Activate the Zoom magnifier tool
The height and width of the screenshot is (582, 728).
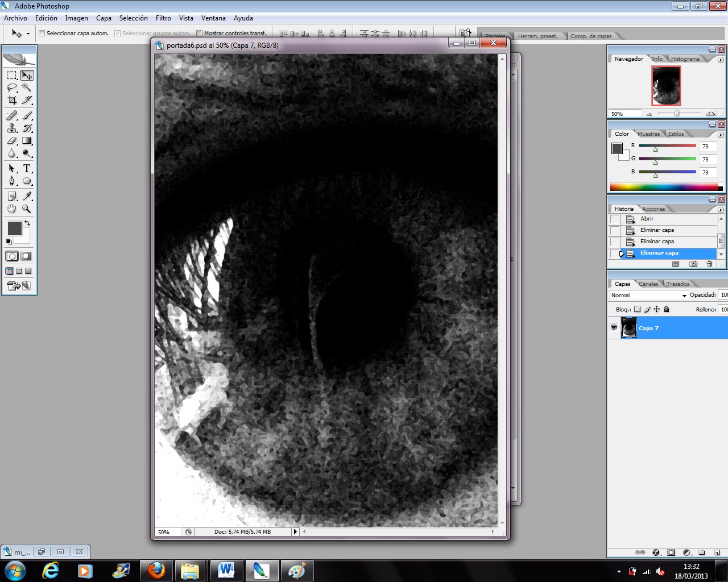[27, 209]
